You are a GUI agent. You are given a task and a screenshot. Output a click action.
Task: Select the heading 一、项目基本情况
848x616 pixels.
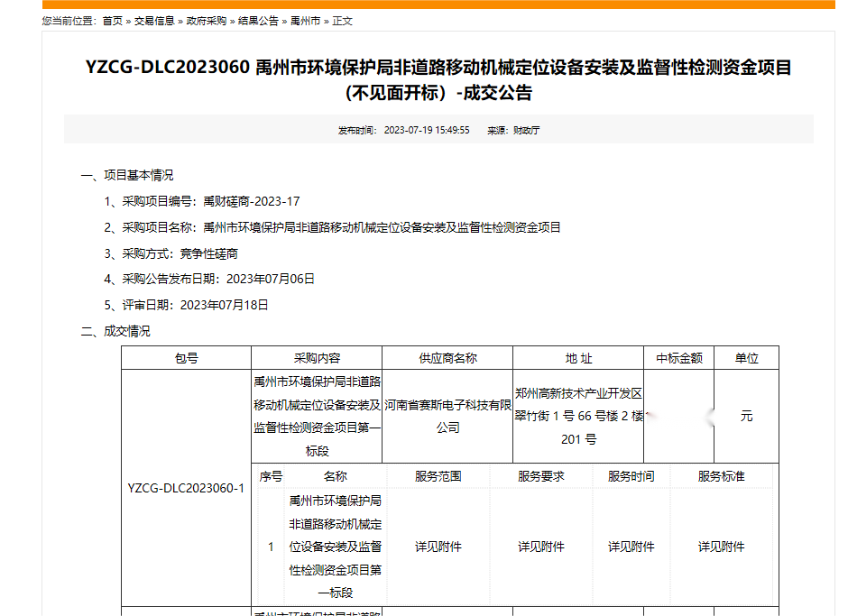127,175
